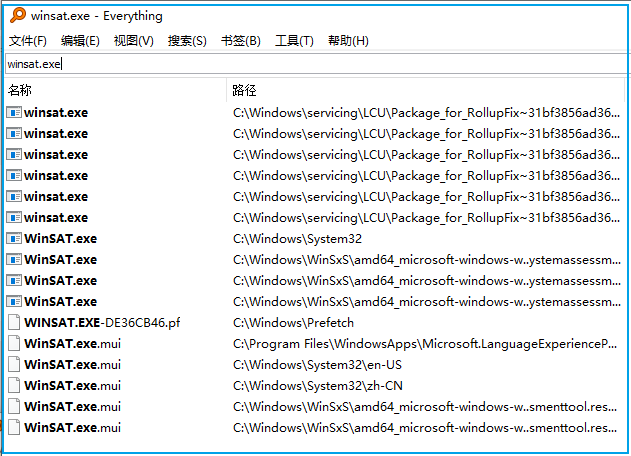The width and height of the screenshot is (631, 456).
Task: Sort results by the 名称 column header
Action: (x=116, y=90)
